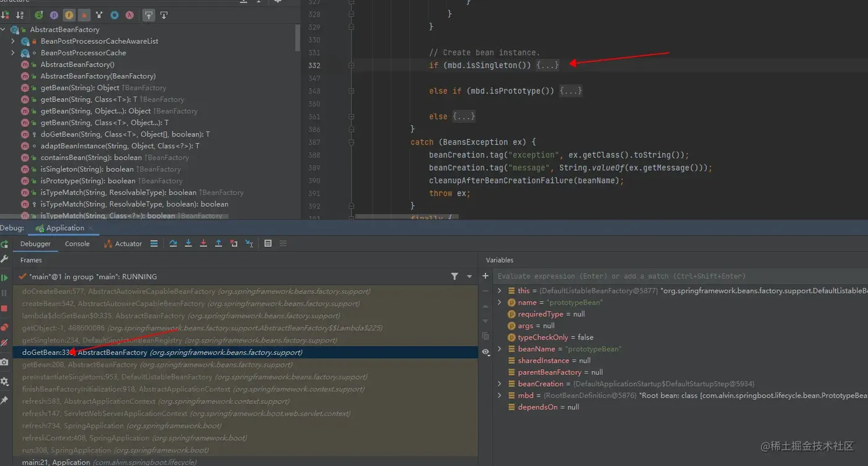Click Pin Tab icon in debug sidebar
The width and height of the screenshot is (868, 466).
(x=4, y=401)
